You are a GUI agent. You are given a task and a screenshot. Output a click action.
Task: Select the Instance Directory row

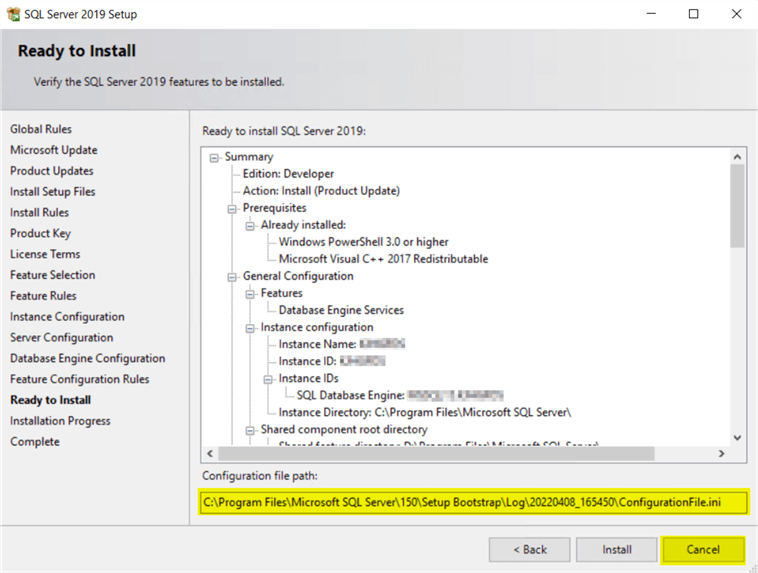click(x=425, y=412)
